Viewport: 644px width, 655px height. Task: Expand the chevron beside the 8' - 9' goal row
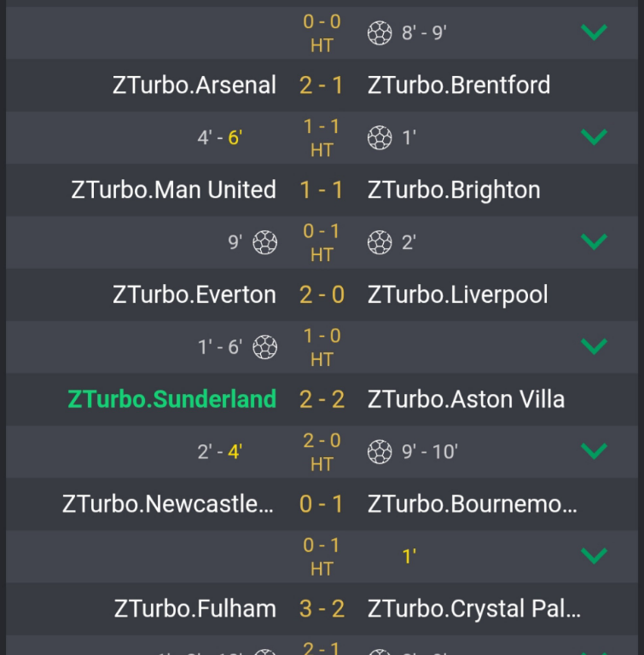tap(594, 32)
